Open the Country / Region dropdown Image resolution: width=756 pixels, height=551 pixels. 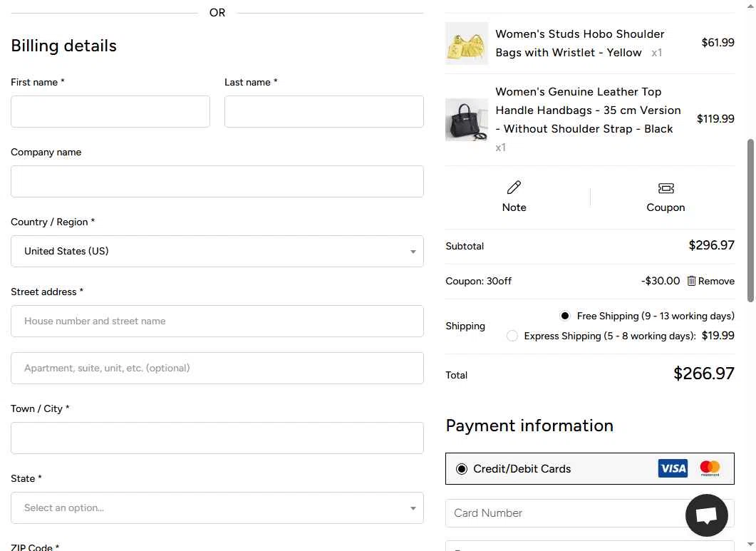217,252
